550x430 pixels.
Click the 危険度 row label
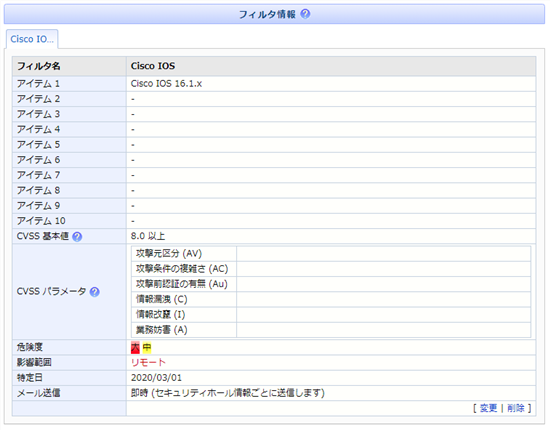click(x=30, y=347)
